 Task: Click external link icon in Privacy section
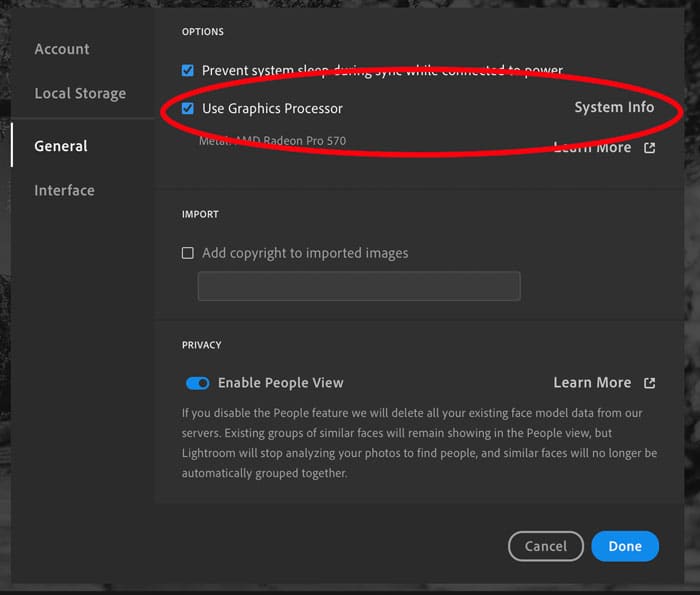tap(650, 383)
